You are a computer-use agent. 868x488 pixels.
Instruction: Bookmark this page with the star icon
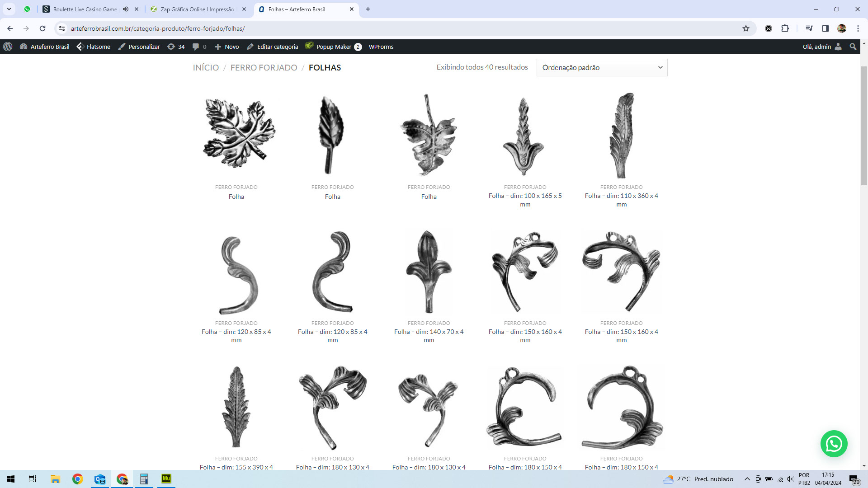(x=746, y=28)
